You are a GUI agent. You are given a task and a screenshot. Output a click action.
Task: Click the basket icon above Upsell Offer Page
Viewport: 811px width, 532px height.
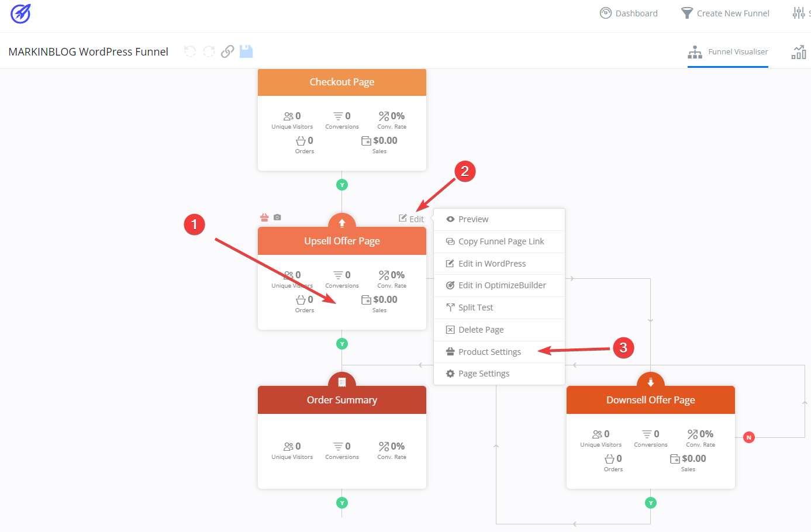264,217
